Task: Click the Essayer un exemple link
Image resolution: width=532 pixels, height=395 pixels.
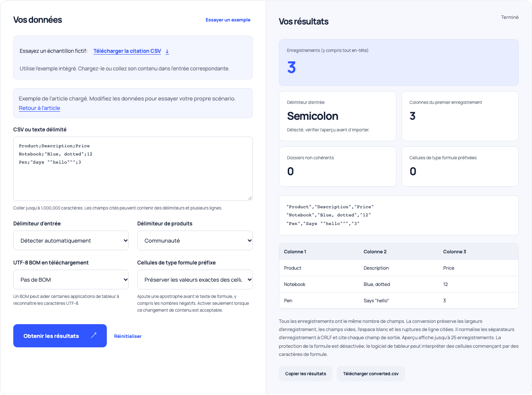Action: [x=228, y=20]
